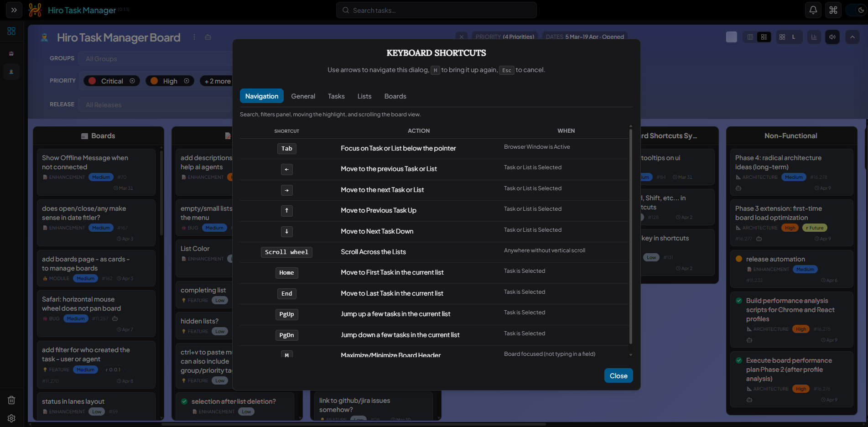Collapse the board header with the chevron
This screenshot has height=427, width=868.
click(852, 37)
